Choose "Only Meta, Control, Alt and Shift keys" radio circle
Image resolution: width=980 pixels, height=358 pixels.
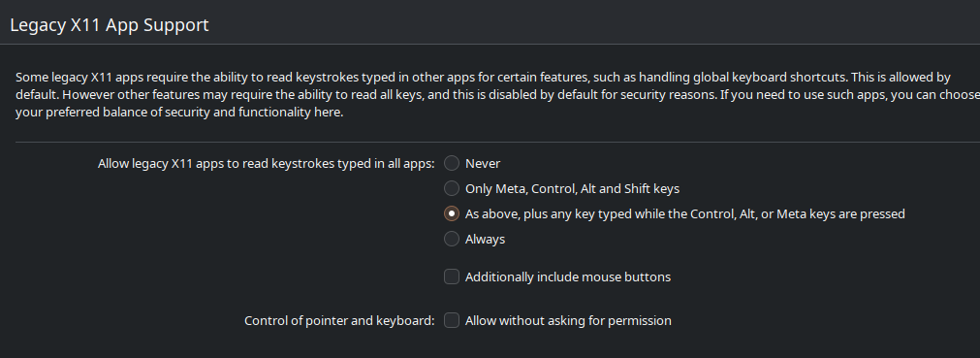click(x=452, y=188)
